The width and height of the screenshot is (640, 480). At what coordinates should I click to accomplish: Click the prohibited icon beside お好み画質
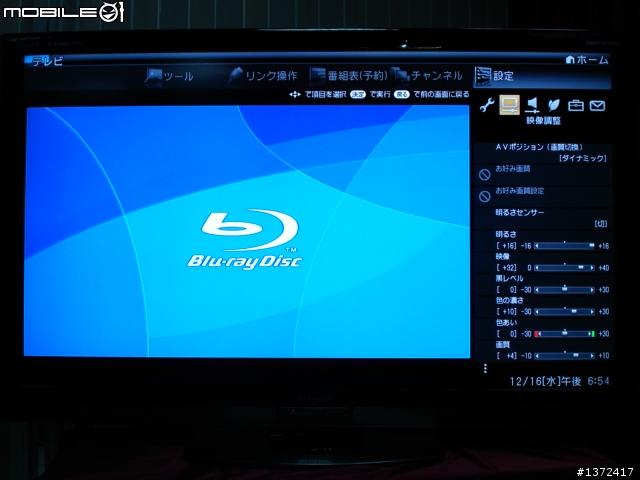[484, 175]
